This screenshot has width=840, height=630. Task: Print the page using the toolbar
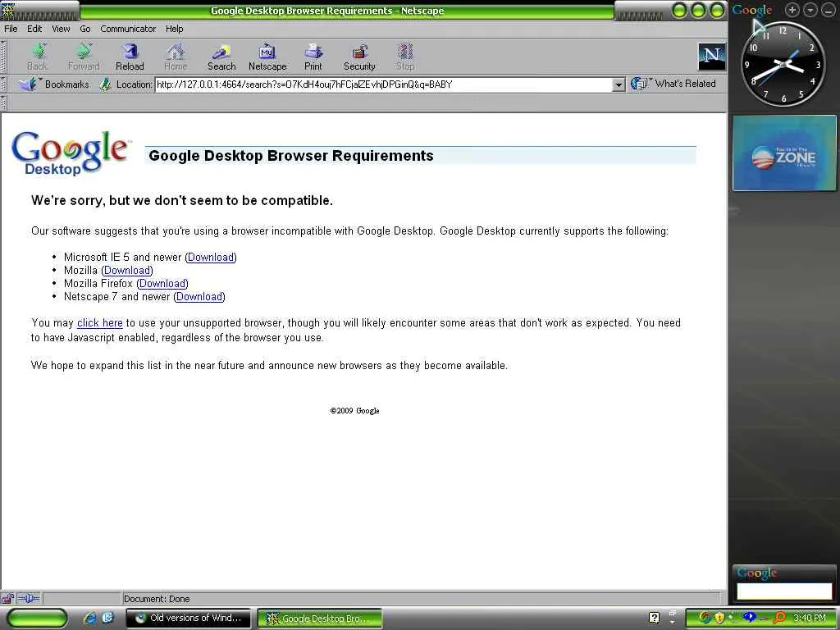(313, 57)
